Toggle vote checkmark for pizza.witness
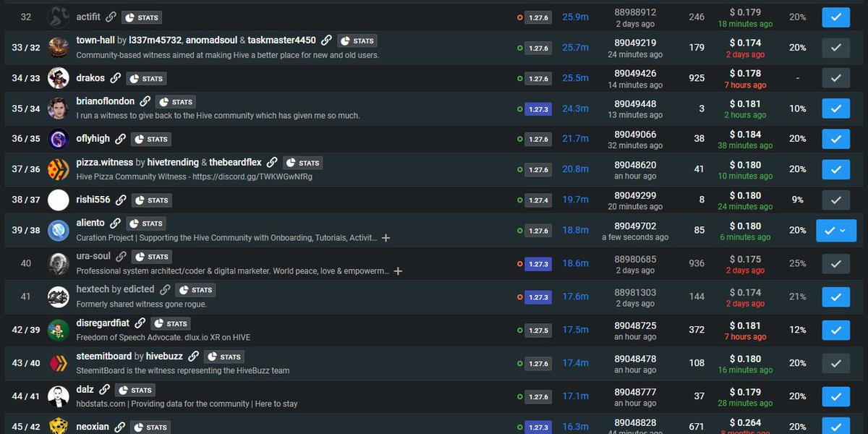 (x=835, y=169)
